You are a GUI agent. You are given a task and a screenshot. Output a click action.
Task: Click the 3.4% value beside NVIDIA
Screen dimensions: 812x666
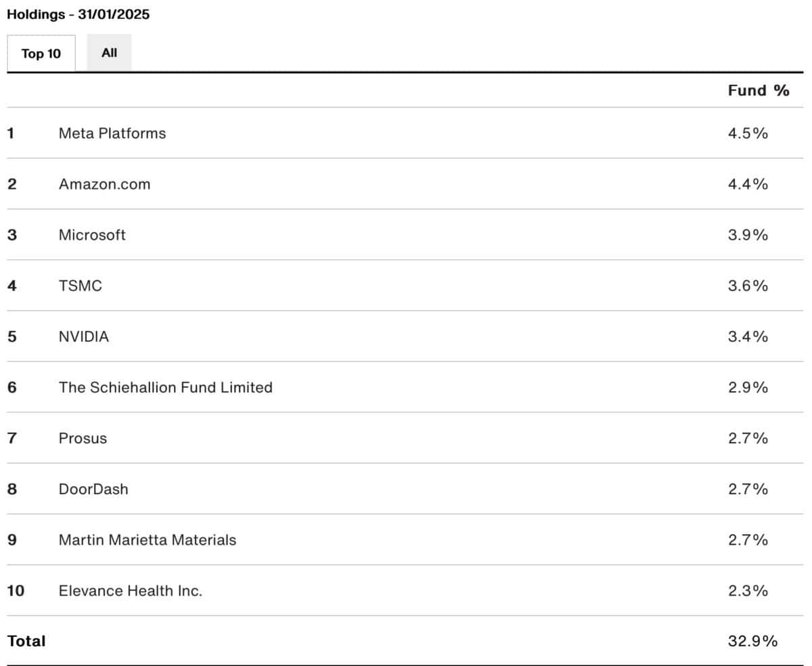[748, 336]
